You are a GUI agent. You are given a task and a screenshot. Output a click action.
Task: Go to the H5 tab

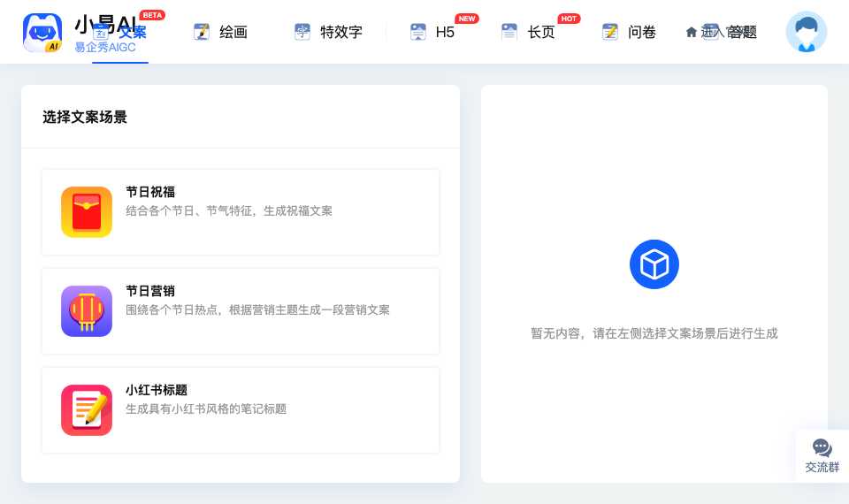432,32
